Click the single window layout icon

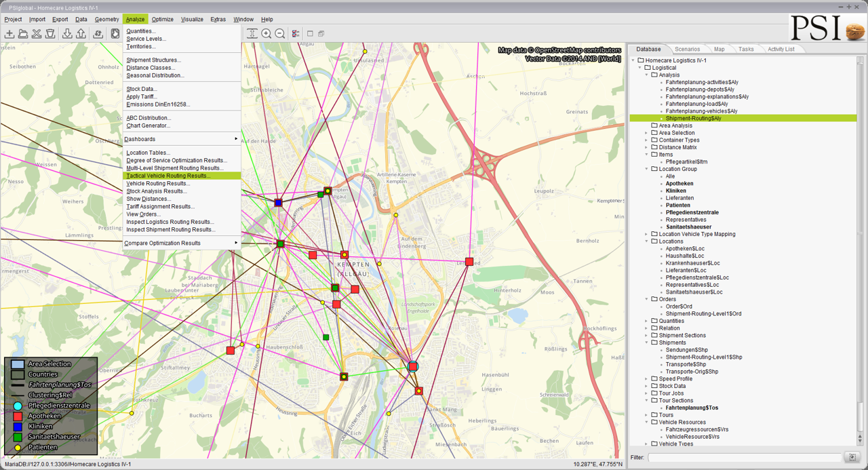click(310, 34)
